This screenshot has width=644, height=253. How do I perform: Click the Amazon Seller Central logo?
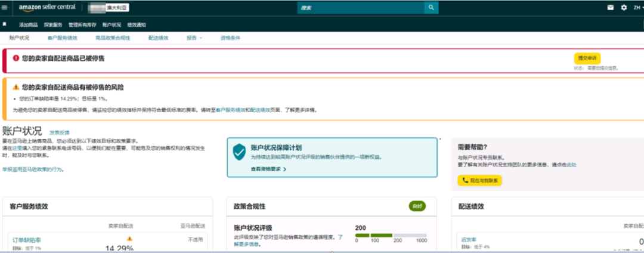(x=47, y=7)
